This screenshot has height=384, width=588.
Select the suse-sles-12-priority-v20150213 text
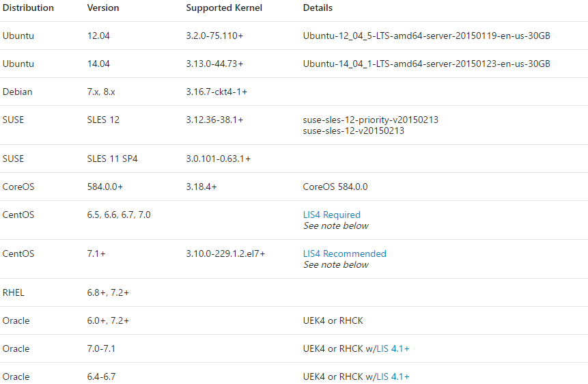pos(371,120)
